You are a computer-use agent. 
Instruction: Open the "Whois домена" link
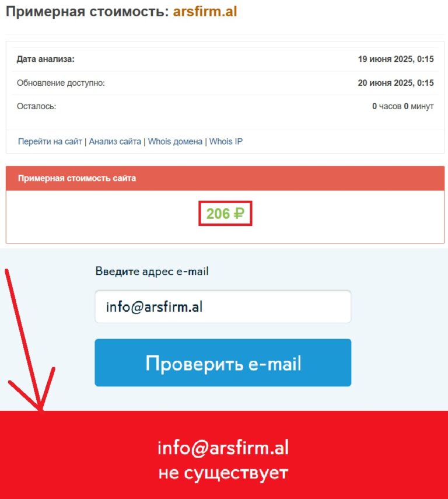(175, 141)
